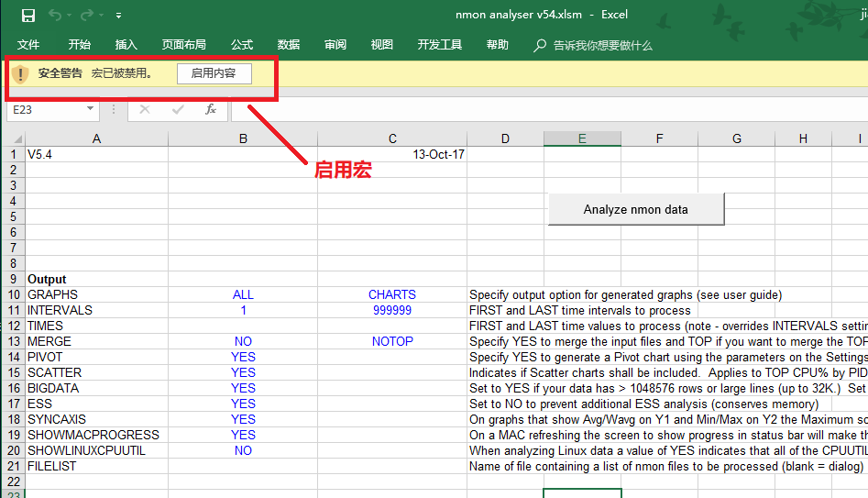The height and width of the screenshot is (498, 868).
Task: Click the Analyze nmon data button
Action: pos(635,209)
